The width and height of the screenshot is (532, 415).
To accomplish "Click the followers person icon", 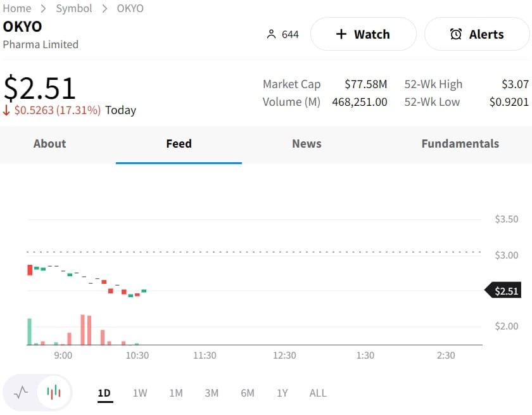I will tap(271, 34).
